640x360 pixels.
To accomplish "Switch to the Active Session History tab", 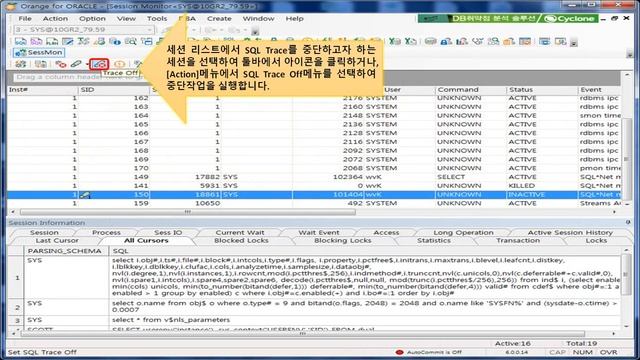I will click(x=570, y=232).
